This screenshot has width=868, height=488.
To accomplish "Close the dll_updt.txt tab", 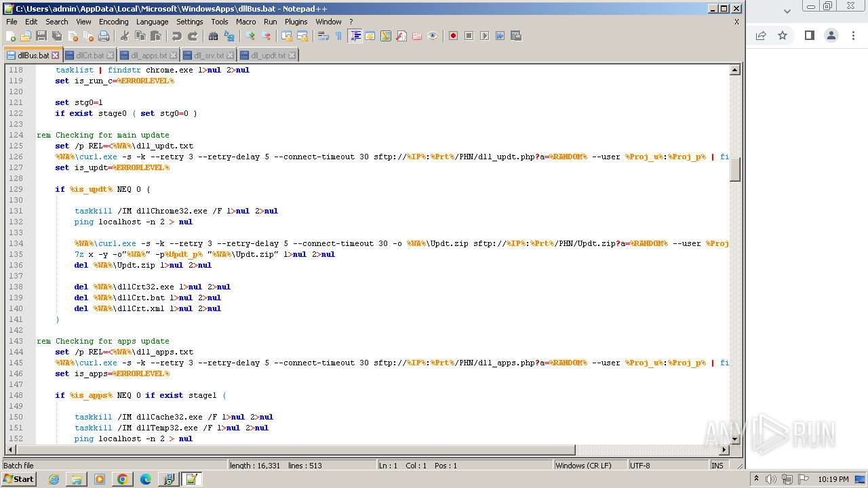I will (x=292, y=56).
